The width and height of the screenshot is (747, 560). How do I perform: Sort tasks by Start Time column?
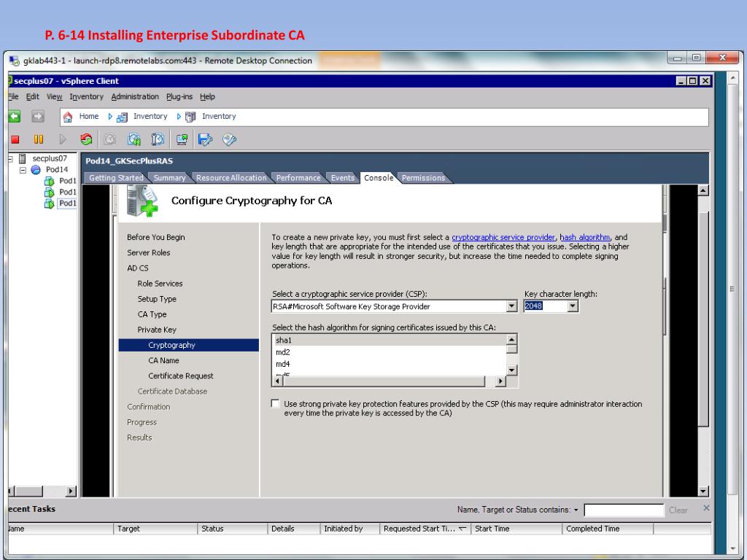pos(516,529)
